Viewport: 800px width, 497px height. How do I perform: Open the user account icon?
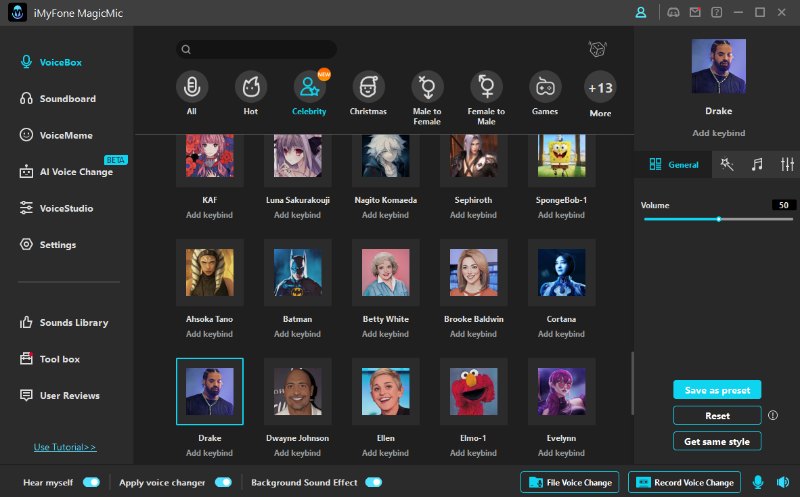coord(641,13)
